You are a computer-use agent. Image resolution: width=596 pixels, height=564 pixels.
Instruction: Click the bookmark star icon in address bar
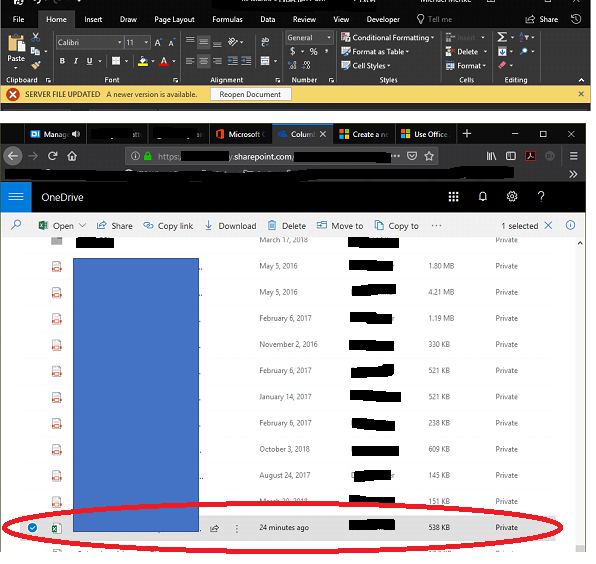point(429,156)
